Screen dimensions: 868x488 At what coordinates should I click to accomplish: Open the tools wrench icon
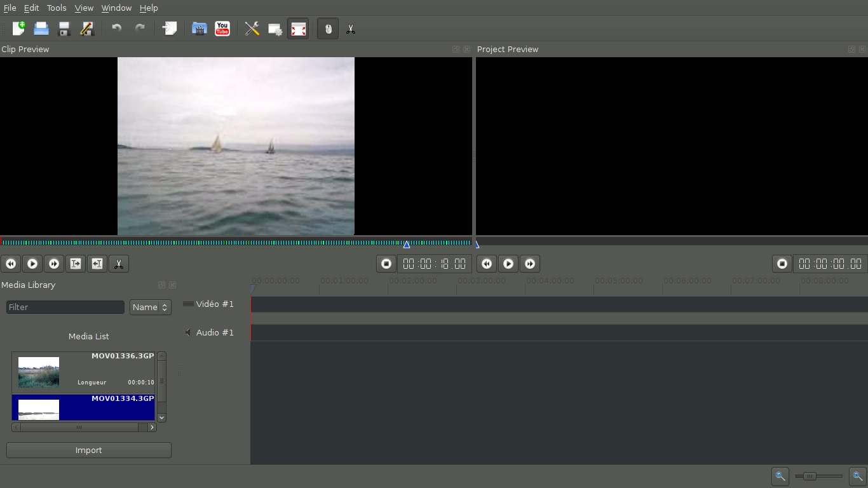[x=252, y=29]
